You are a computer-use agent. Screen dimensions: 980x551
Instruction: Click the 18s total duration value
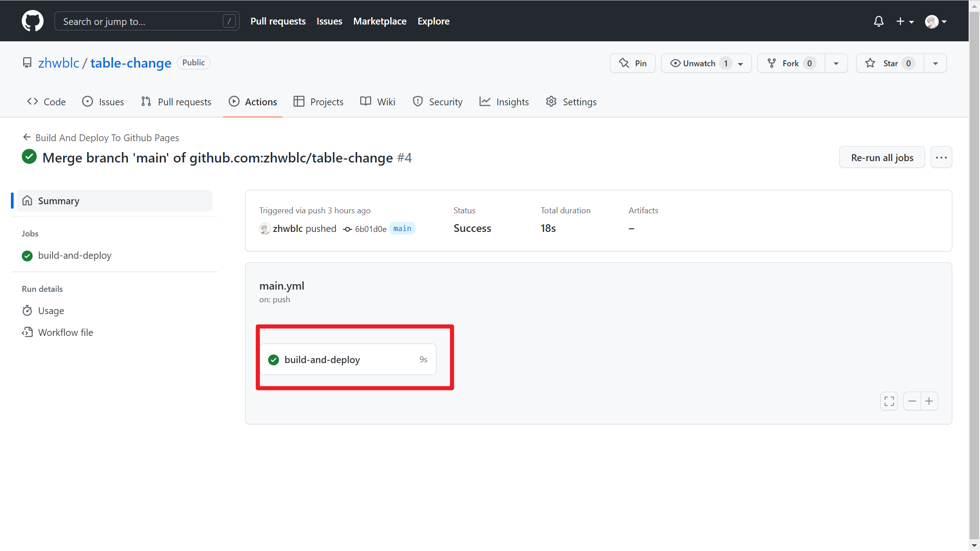click(x=548, y=228)
